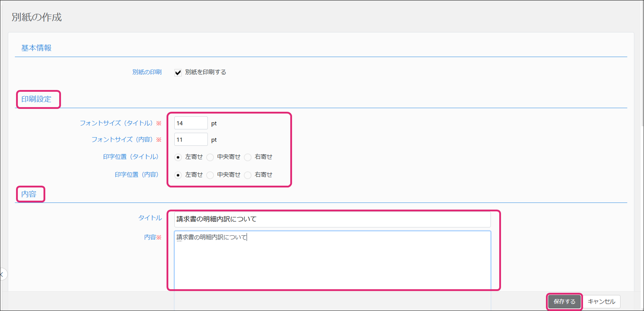The image size is (644, 311).
Task: Click the 内容 section header
Action: pyautogui.click(x=29, y=194)
